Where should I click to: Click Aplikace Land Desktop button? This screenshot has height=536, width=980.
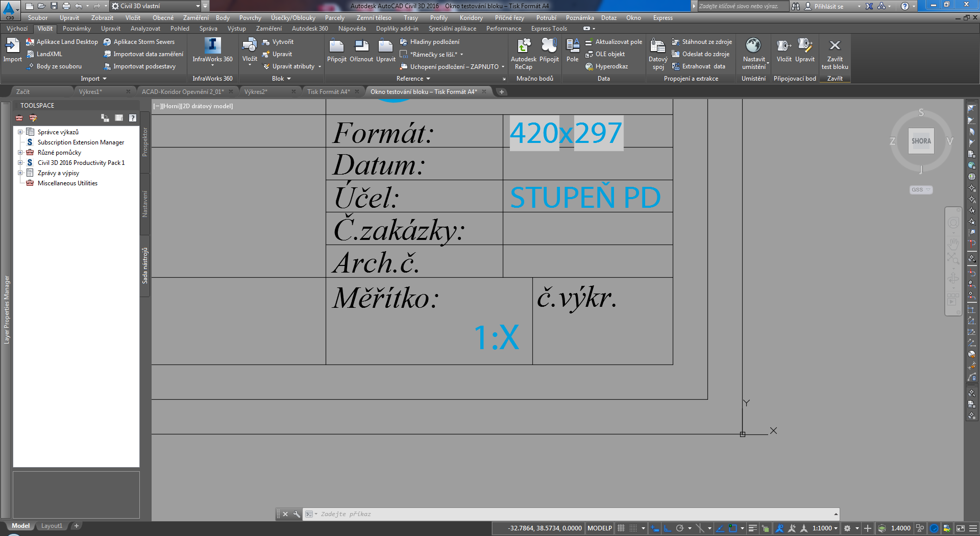62,42
